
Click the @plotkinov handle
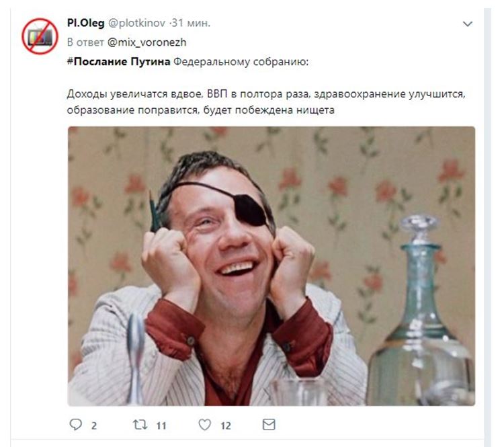click(136, 23)
